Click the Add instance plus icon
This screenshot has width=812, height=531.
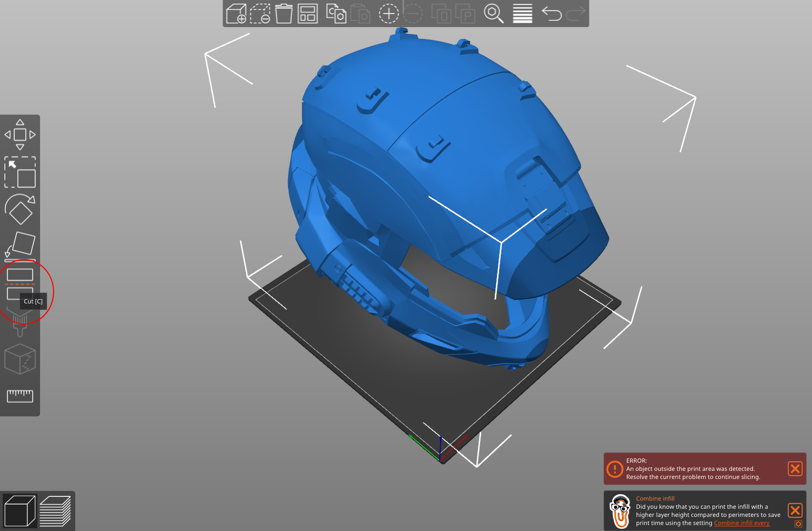[x=389, y=14]
